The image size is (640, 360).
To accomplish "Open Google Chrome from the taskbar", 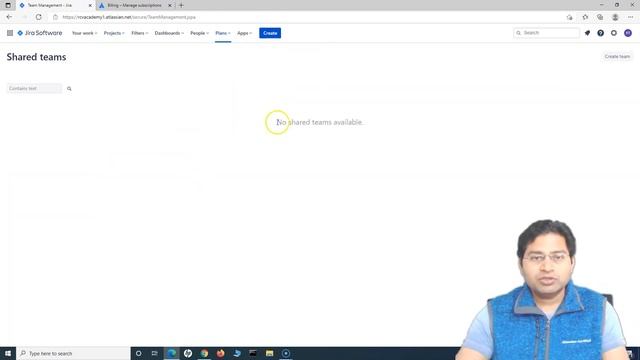I will point(204,353).
